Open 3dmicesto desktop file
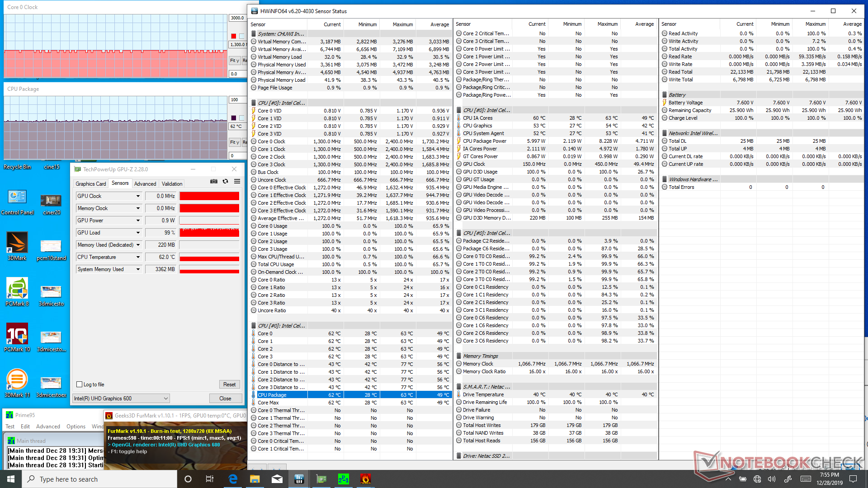868x488 pixels. [51, 296]
